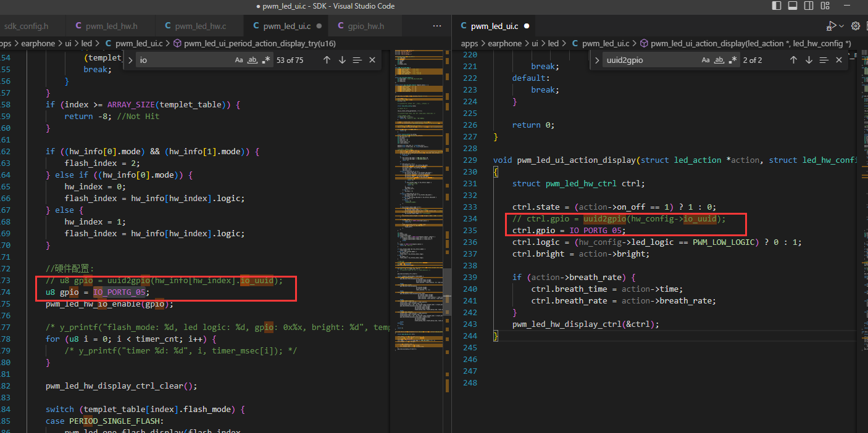Toggle the primary side bar layout icon
Image resolution: width=868 pixels, height=433 pixels.
[777, 6]
